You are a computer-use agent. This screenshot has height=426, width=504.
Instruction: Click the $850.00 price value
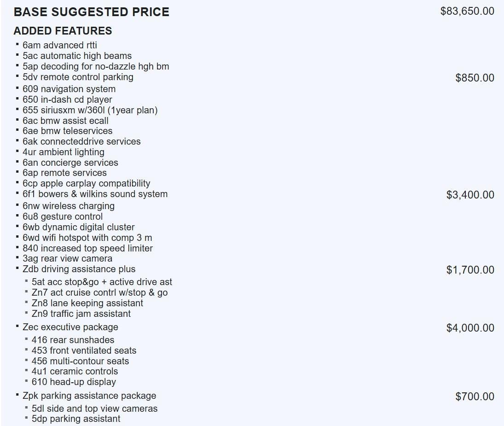(x=475, y=78)
